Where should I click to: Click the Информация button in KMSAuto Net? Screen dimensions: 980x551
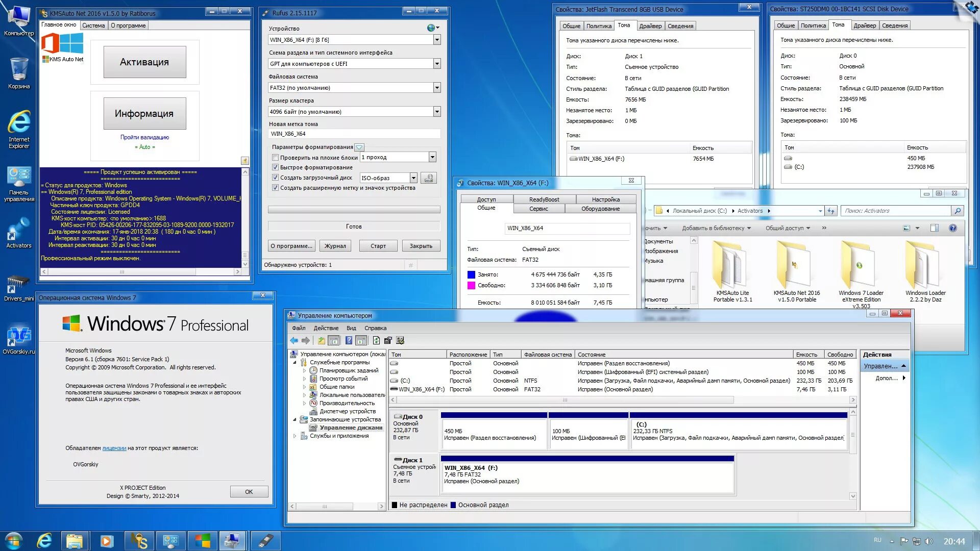click(144, 113)
